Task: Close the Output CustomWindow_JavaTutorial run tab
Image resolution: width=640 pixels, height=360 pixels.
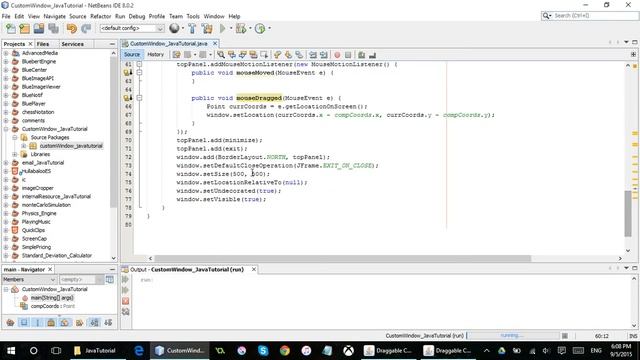Action: (x=253, y=269)
